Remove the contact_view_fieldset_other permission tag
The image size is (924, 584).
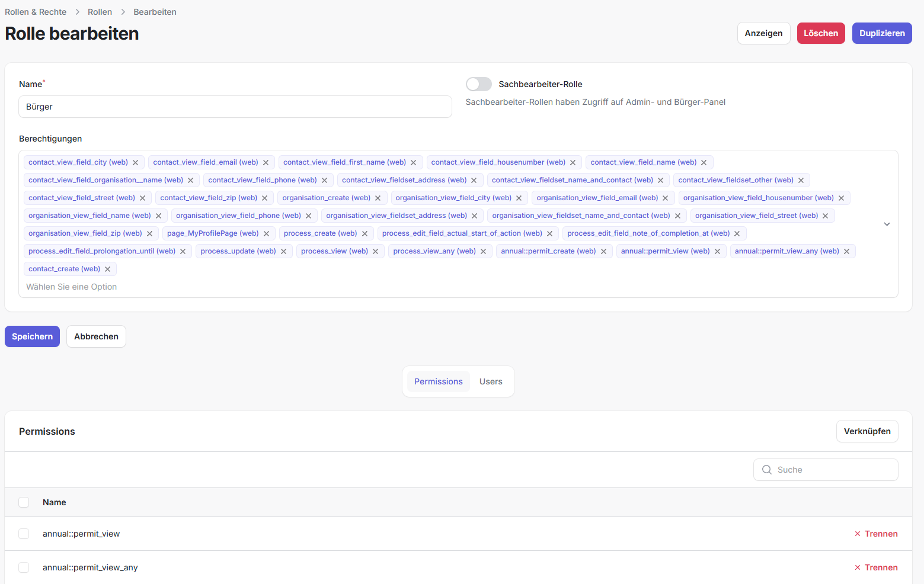pyautogui.click(x=801, y=180)
